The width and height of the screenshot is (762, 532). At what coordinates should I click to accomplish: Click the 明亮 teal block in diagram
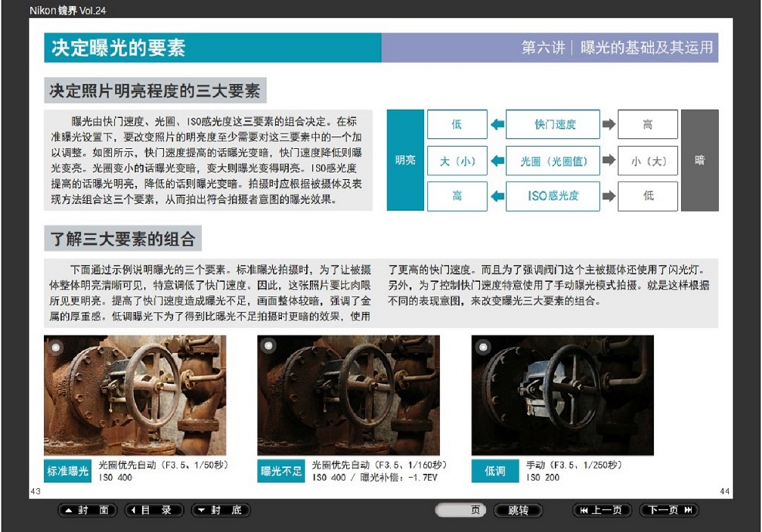[x=405, y=161]
